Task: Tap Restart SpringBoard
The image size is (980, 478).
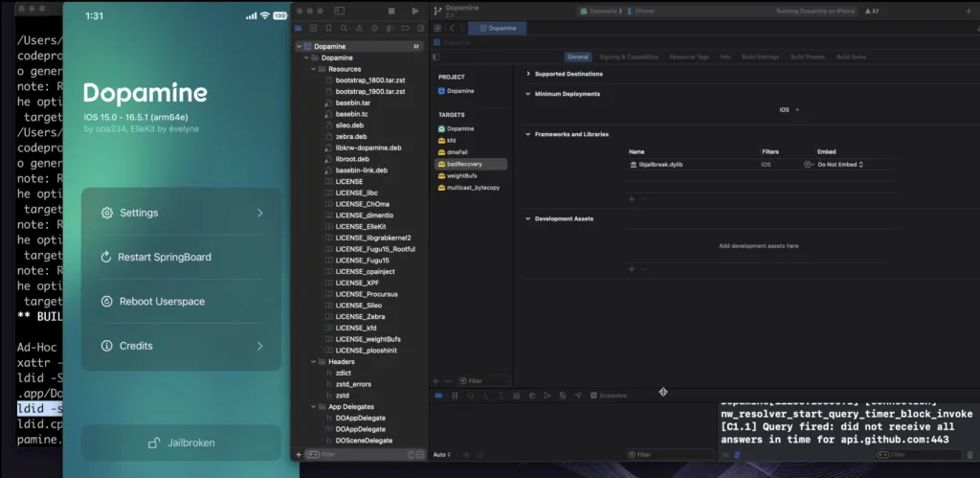Action: 181,257
